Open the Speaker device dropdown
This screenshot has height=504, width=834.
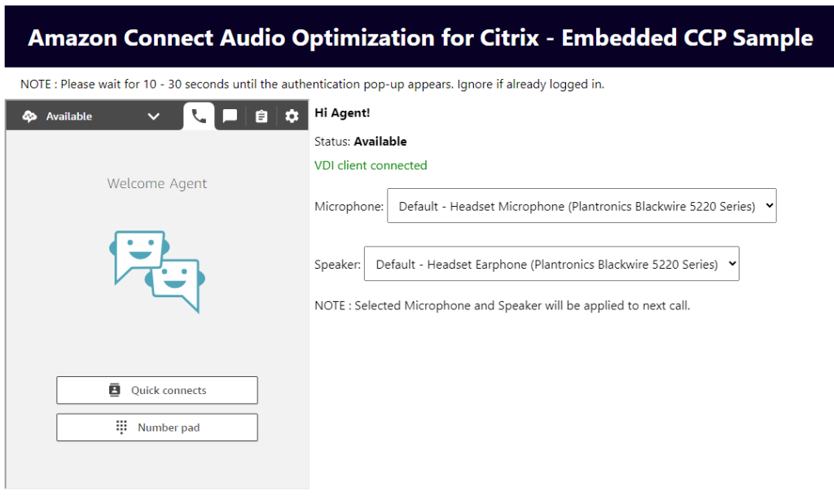click(x=551, y=263)
